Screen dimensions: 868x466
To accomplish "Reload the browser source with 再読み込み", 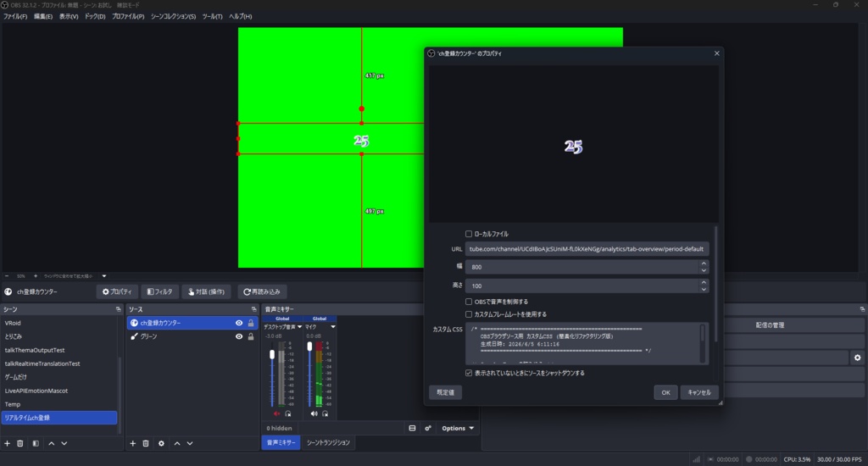I will (262, 291).
